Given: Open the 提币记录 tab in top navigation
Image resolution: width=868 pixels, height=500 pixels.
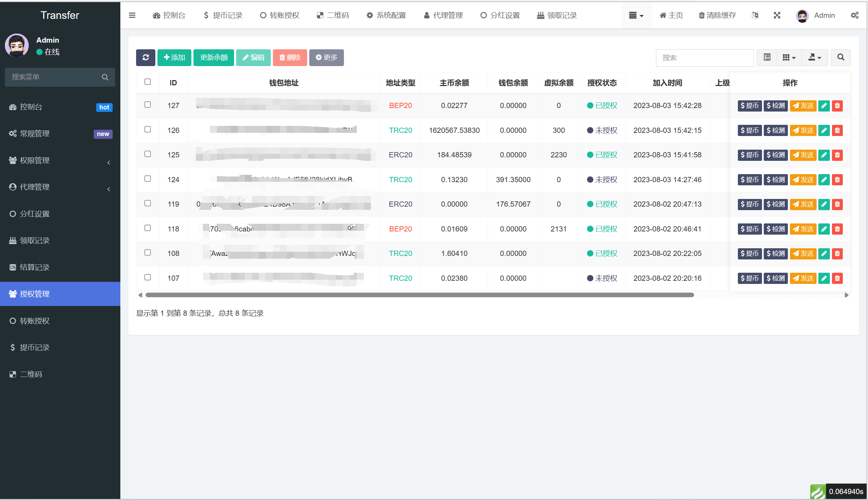Looking at the screenshot, I should coord(223,15).
